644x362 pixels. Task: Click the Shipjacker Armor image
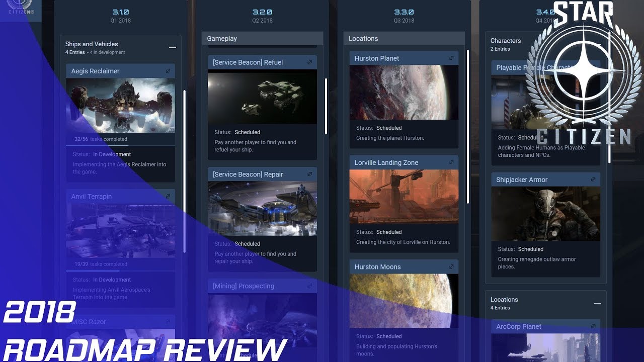click(546, 214)
